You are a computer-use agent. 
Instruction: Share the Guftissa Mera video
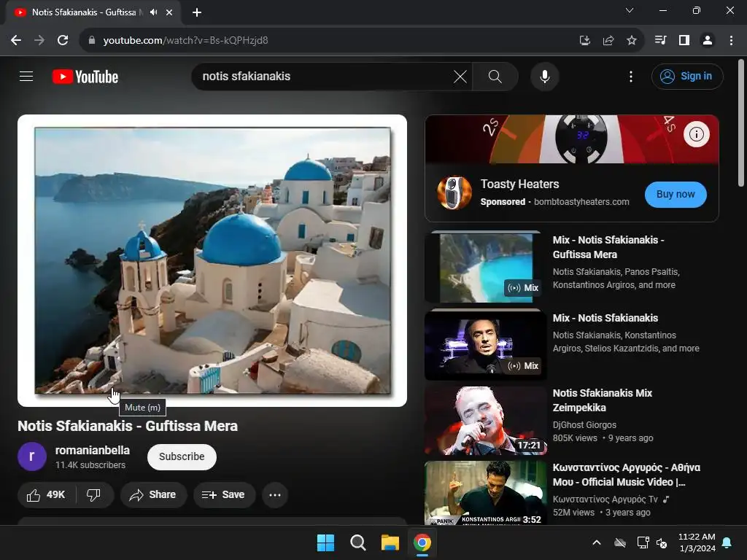152,495
